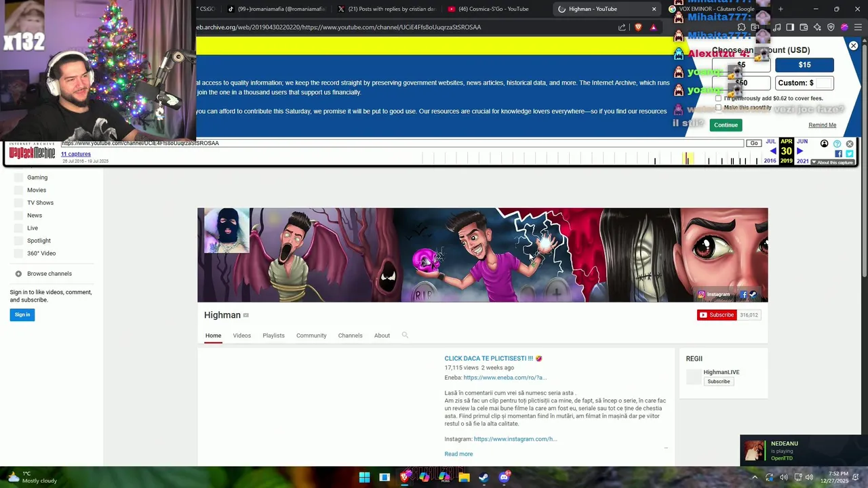Click the Go button in Wayback toolbar
The image size is (868, 488).
point(754,143)
